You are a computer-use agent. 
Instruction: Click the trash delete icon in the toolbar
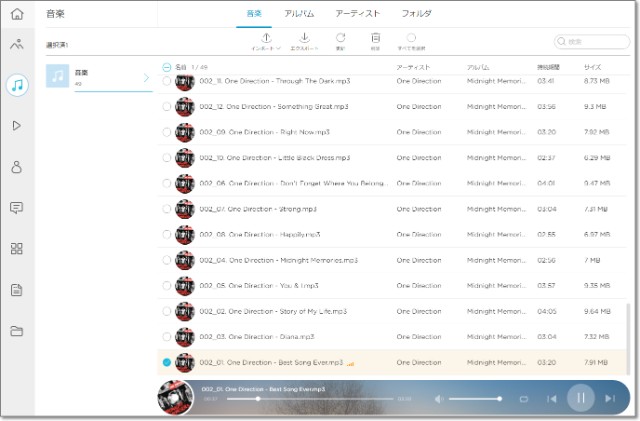pyautogui.click(x=375, y=38)
